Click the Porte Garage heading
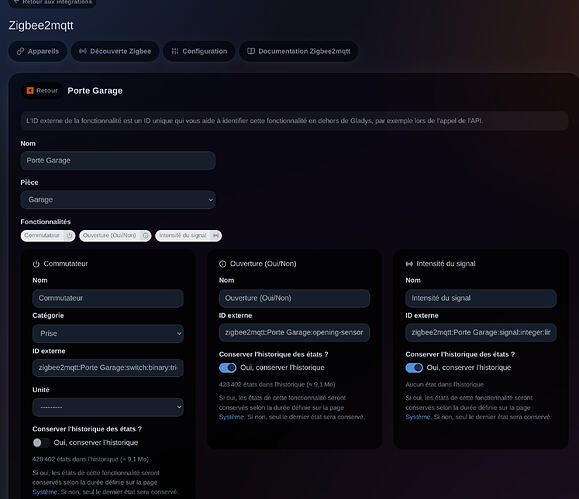 point(95,91)
